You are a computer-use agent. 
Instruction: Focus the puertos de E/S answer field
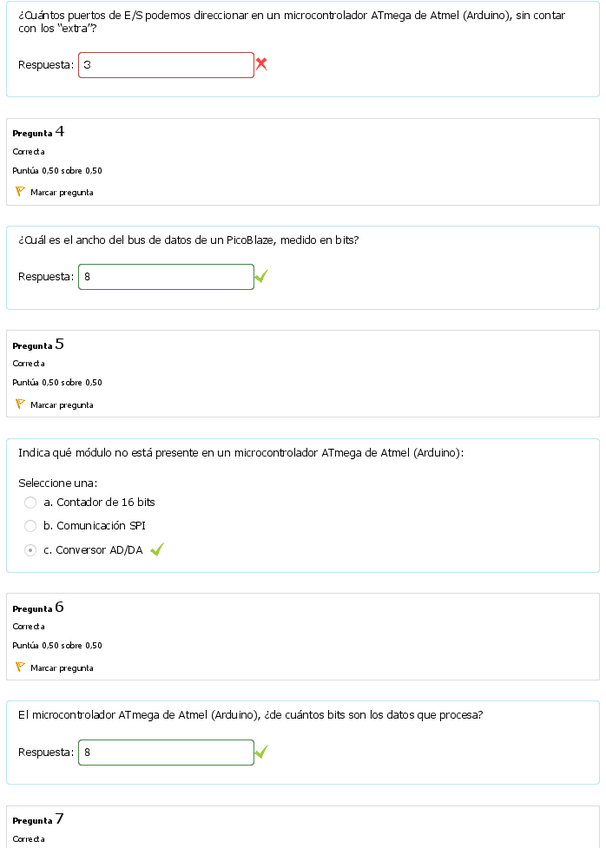click(166, 65)
